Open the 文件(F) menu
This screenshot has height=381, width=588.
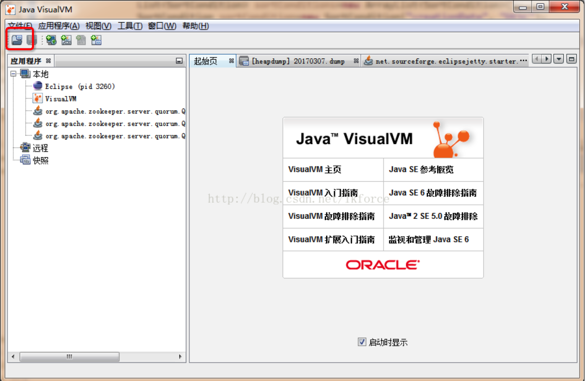point(20,26)
